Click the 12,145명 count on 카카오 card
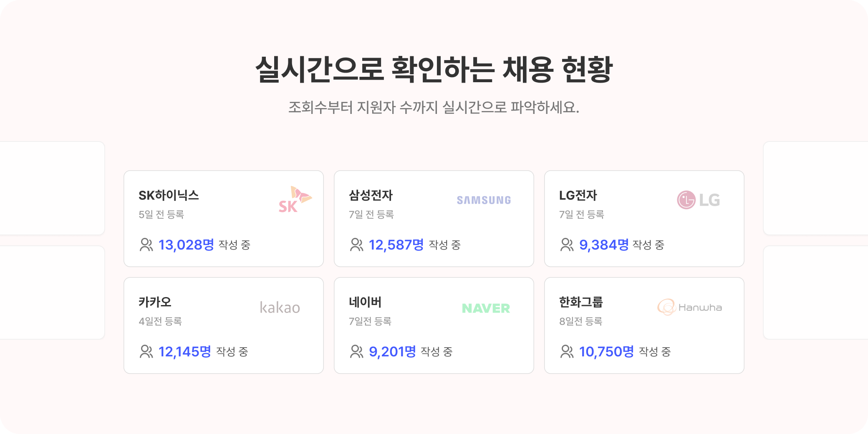868x434 pixels. 185,352
